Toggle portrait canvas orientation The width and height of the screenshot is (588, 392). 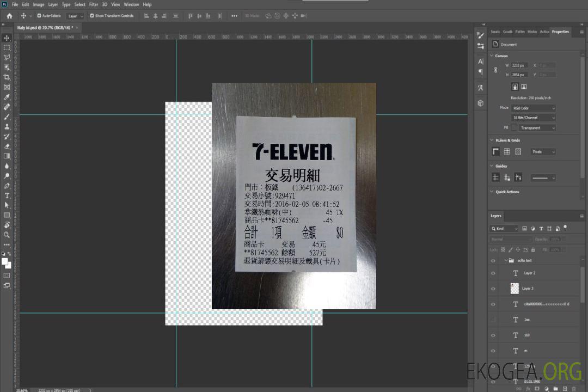[x=515, y=87]
